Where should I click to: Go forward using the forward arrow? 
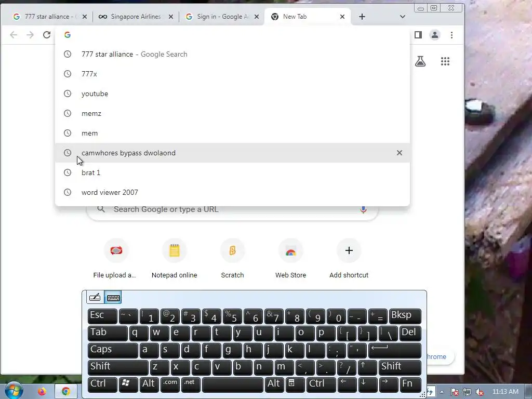pyautogui.click(x=30, y=35)
